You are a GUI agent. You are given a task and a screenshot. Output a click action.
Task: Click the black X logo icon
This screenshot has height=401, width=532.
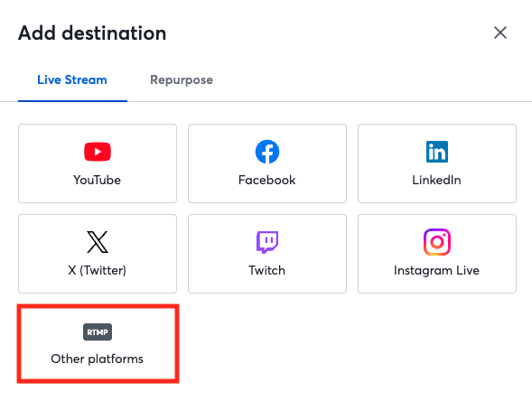pos(98,242)
